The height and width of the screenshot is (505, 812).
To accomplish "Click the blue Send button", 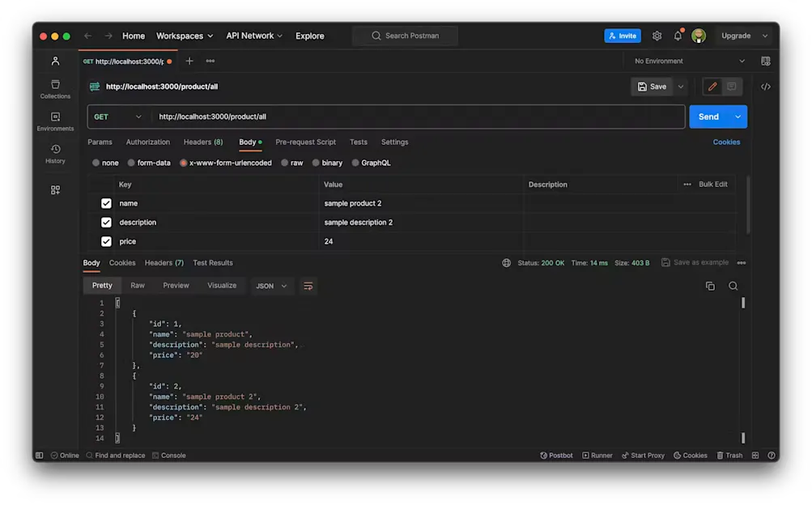I will [708, 117].
